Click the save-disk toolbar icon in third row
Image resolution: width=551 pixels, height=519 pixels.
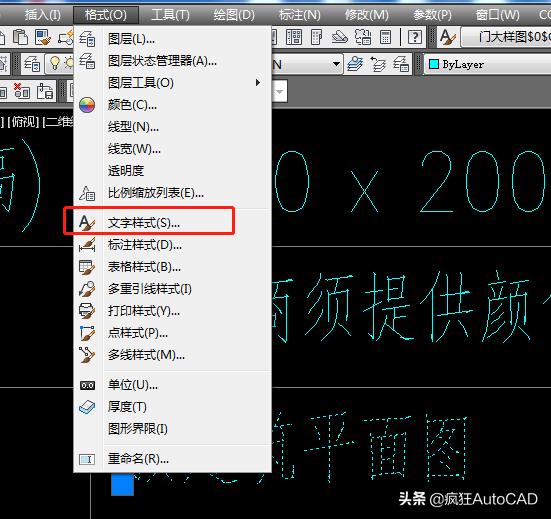45,91
